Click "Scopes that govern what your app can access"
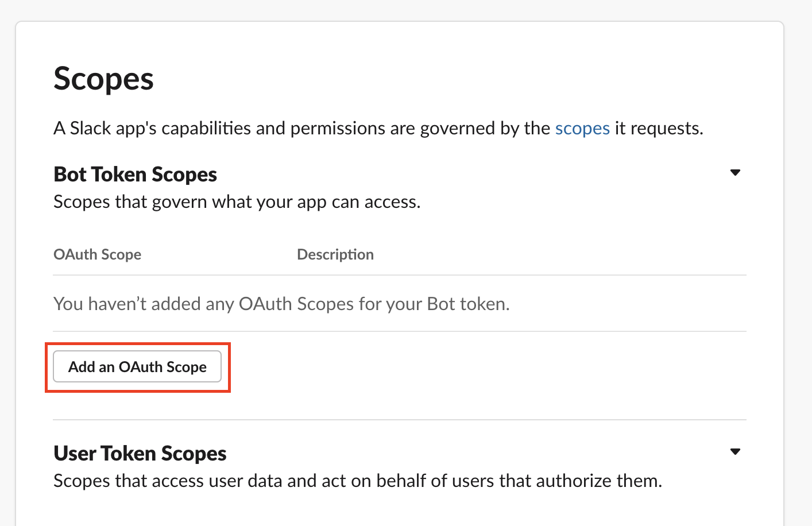 pyautogui.click(x=237, y=202)
